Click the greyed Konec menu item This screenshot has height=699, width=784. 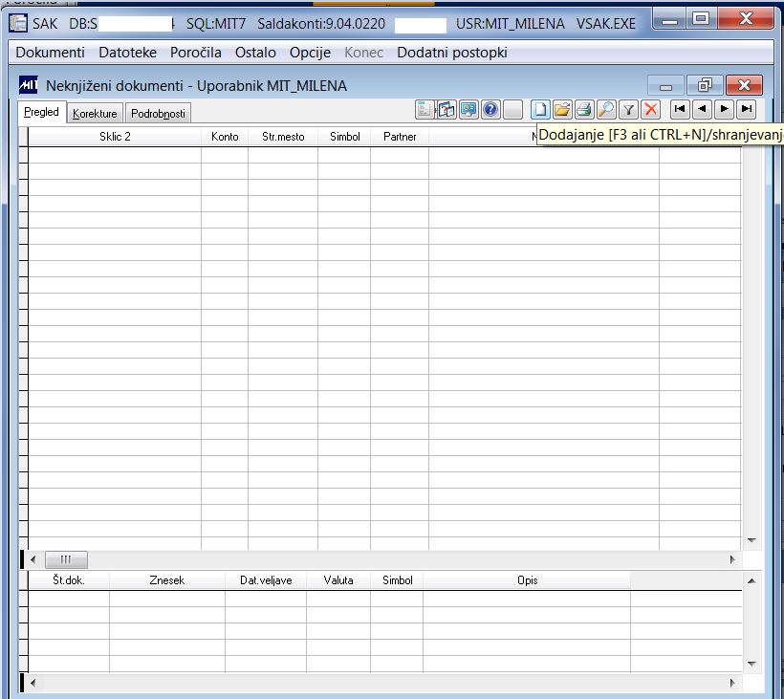pos(363,53)
